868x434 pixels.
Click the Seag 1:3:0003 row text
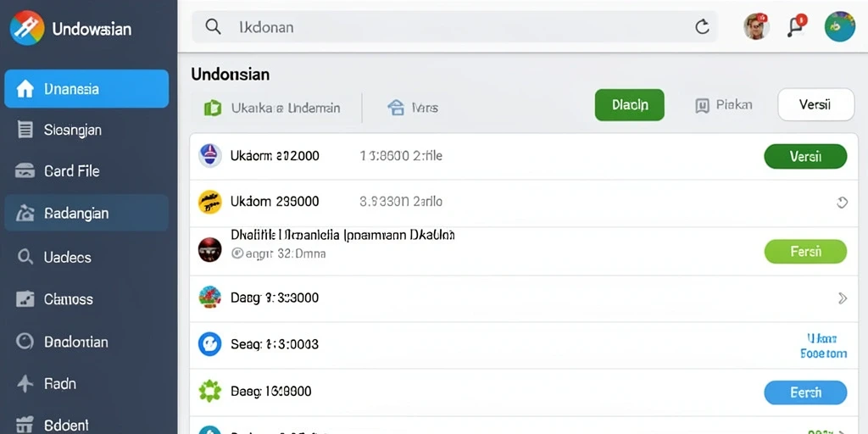point(274,344)
